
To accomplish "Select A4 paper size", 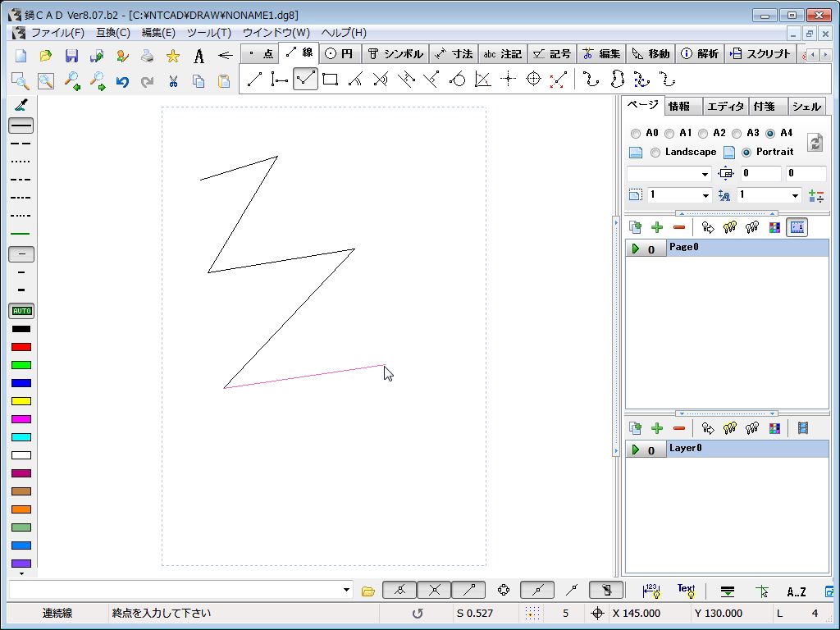I will tap(770, 134).
